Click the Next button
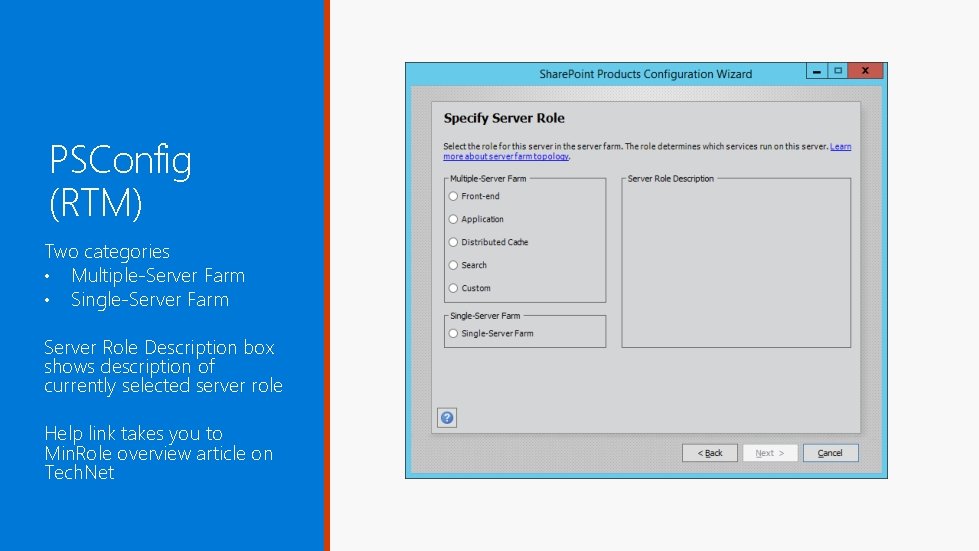 pyautogui.click(x=770, y=453)
